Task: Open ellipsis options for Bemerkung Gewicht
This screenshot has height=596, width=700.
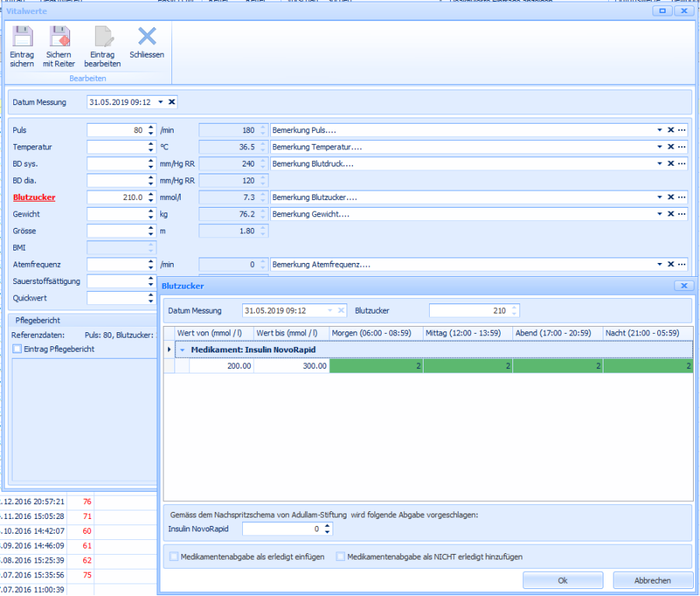Action: coord(682,214)
